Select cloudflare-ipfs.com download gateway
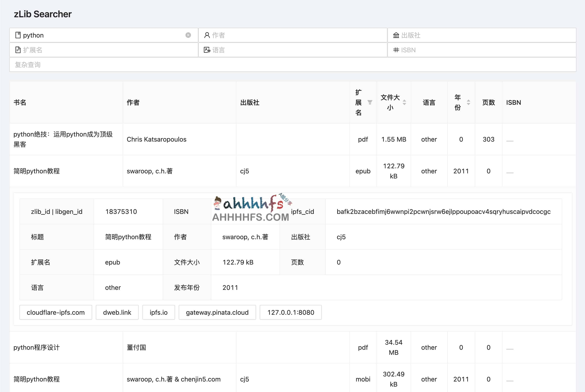585x392 pixels. [x=55, y=312]
